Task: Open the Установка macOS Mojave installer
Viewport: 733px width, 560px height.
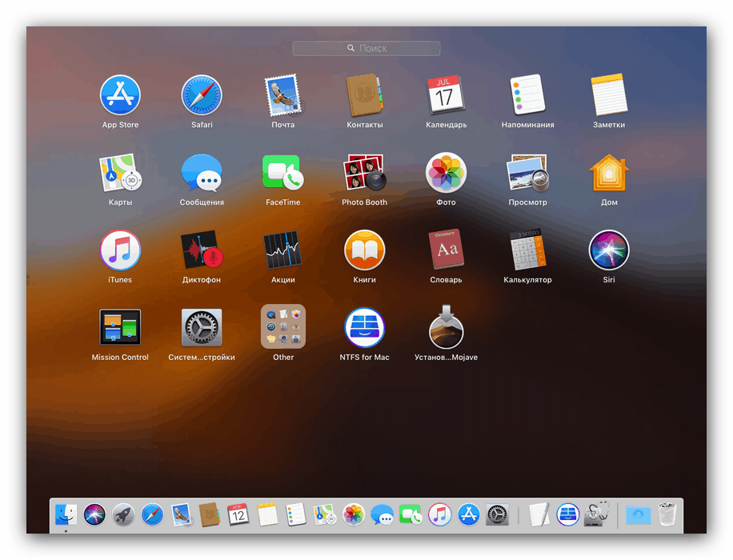Action: pos(446,327)
